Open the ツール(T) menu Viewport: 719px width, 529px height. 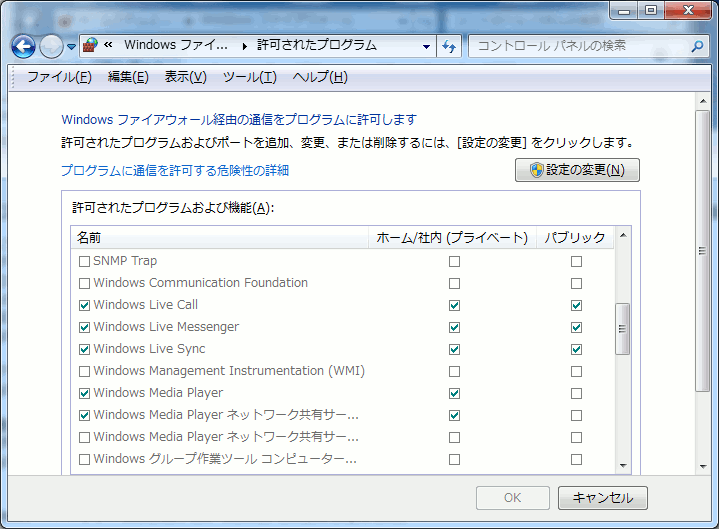tap(249, 77)
